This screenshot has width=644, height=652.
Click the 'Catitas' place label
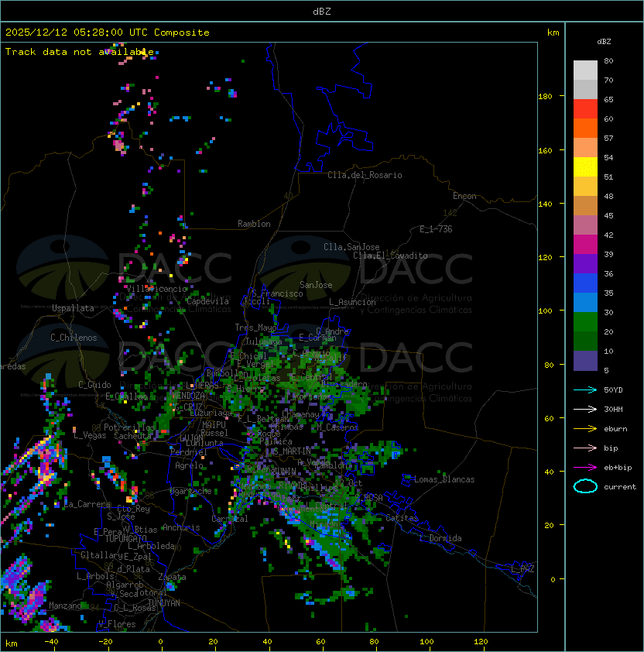(x=402, y=518)
